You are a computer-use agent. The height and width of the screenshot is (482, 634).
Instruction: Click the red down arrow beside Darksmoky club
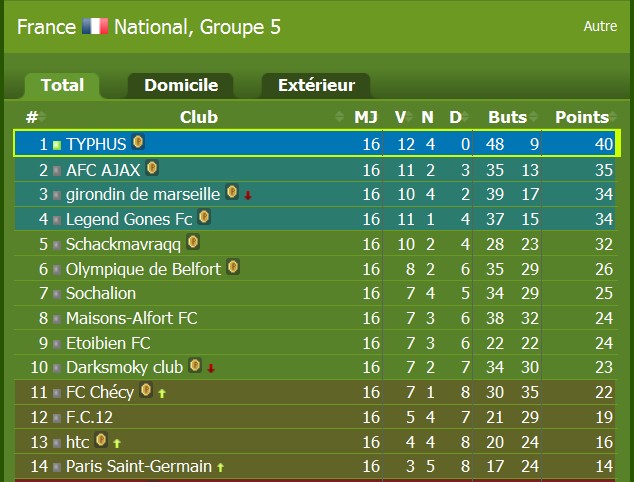(211, 368)
